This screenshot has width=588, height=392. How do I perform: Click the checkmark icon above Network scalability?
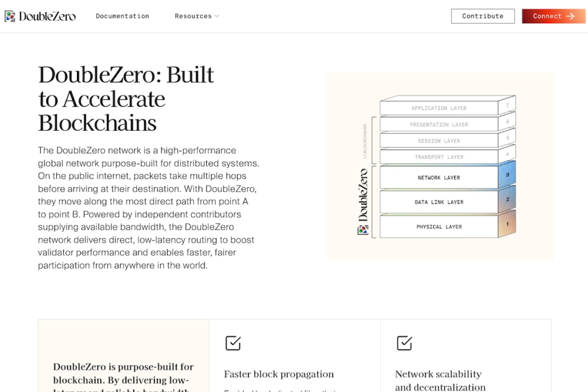click(x=404, y=343)
